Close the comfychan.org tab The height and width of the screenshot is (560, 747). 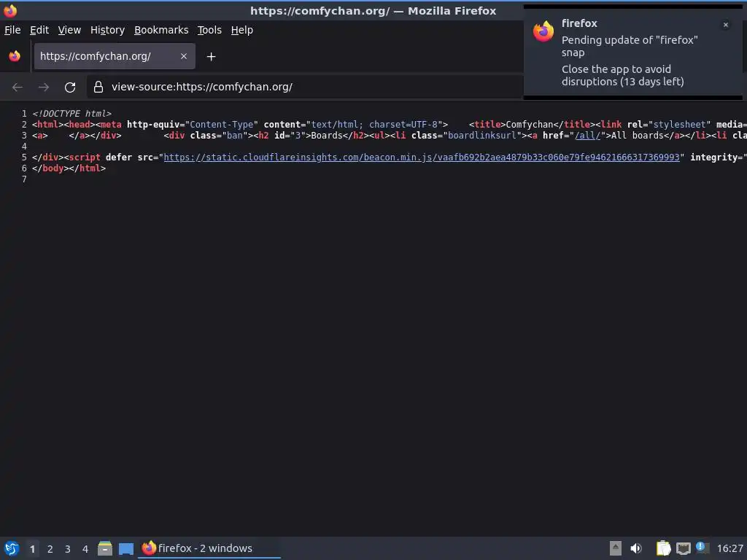click(183, 56)
